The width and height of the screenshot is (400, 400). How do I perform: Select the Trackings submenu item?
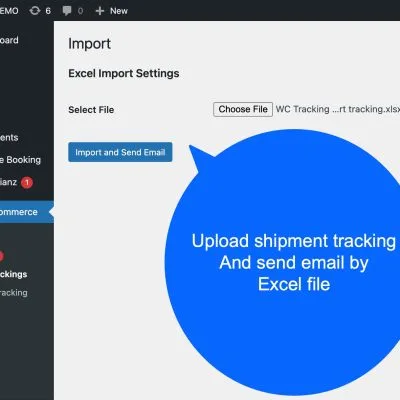[14, 274]
